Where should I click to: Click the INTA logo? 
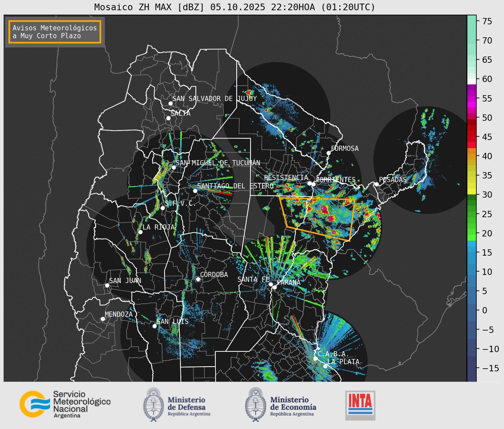[x=360, y=405]
